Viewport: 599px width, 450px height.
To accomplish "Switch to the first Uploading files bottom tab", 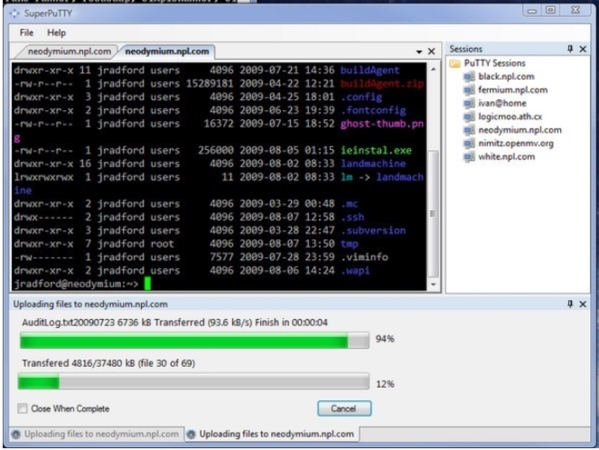I will tap(96, 434).
